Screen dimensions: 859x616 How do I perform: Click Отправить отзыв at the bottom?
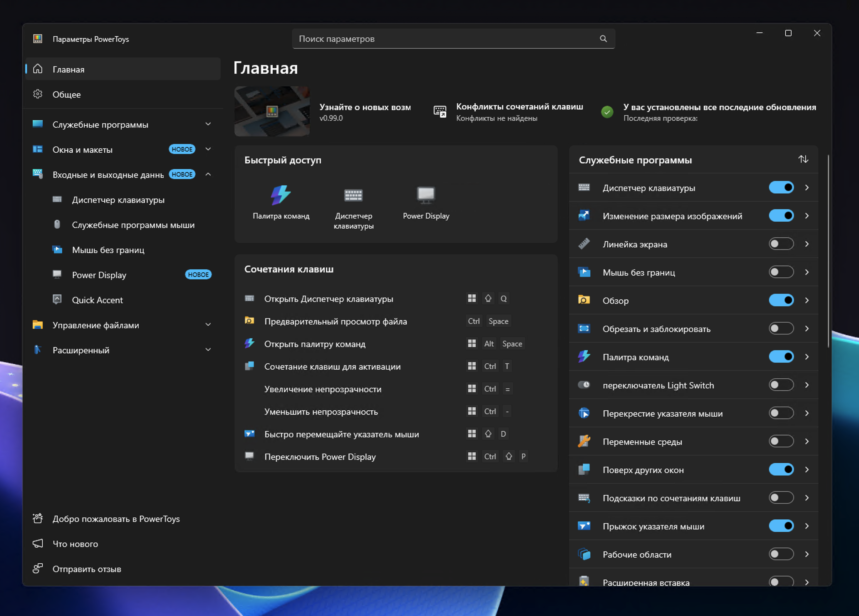point(86,569)
